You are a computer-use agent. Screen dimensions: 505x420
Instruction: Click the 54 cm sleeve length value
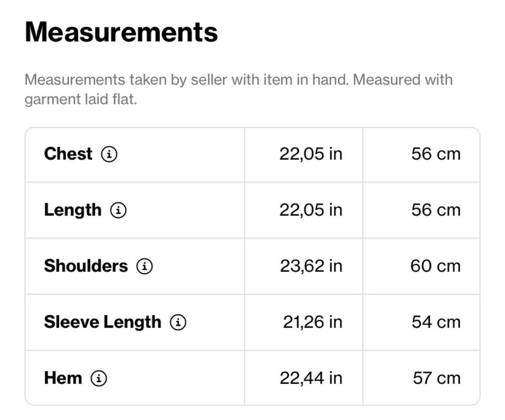[436, 322]
